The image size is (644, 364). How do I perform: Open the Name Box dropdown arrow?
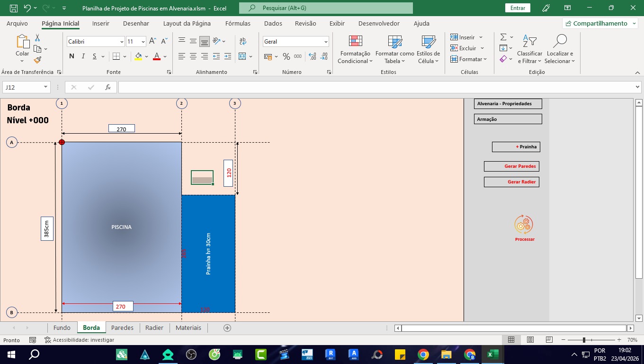click(x=45, y=87)
